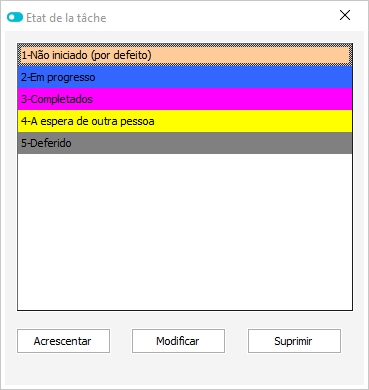The height and width of the screenshot is (390, 369).
Task: Click the Suprimir button
Action: 294,341
